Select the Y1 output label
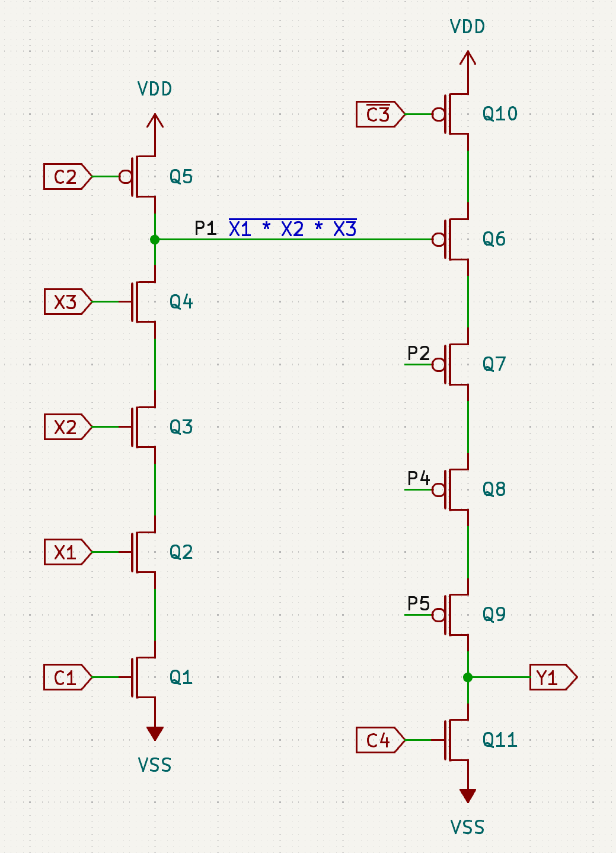Screen dimensions: 616x853 (x=552, y=677)
